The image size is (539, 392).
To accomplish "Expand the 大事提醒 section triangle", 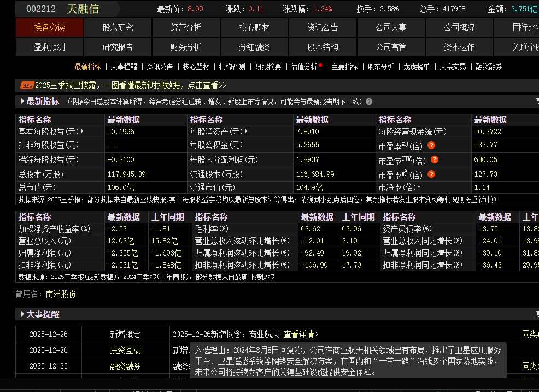I will (x=22, y=314).
